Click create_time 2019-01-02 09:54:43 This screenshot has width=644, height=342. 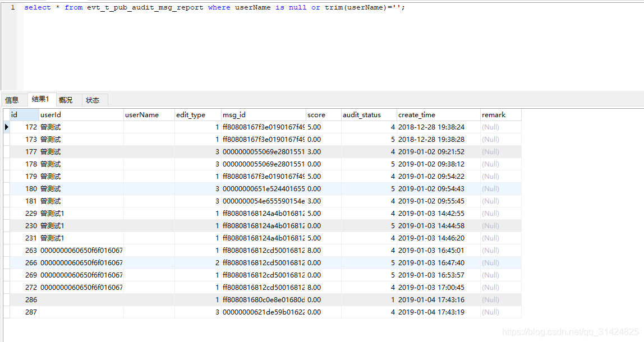coord(438,189)
